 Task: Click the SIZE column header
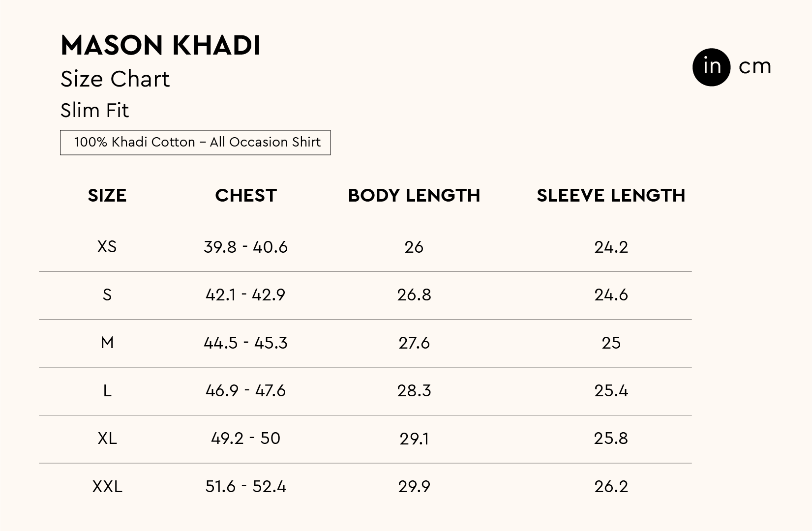[107, 196]
